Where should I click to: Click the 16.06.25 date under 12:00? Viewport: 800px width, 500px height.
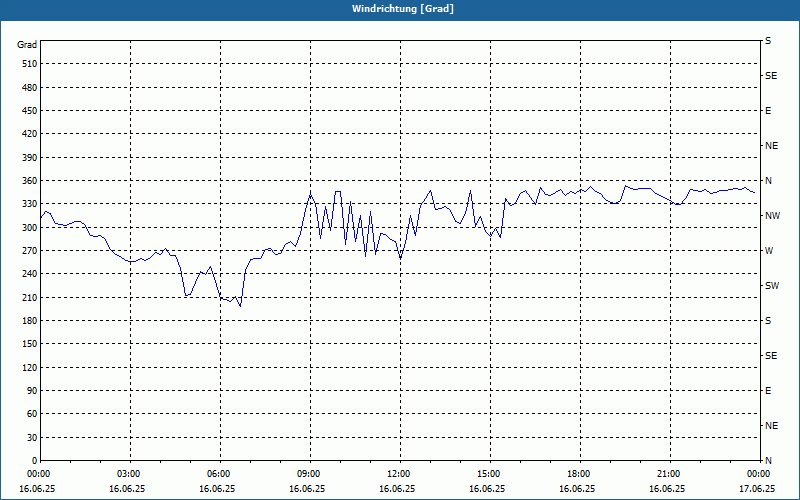point(397,488)
